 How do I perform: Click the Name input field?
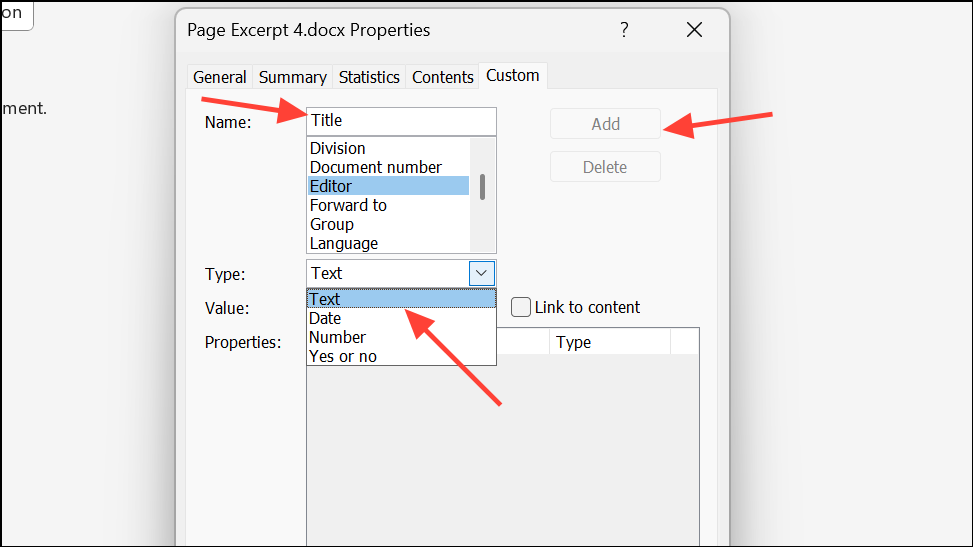click(401, 121)
